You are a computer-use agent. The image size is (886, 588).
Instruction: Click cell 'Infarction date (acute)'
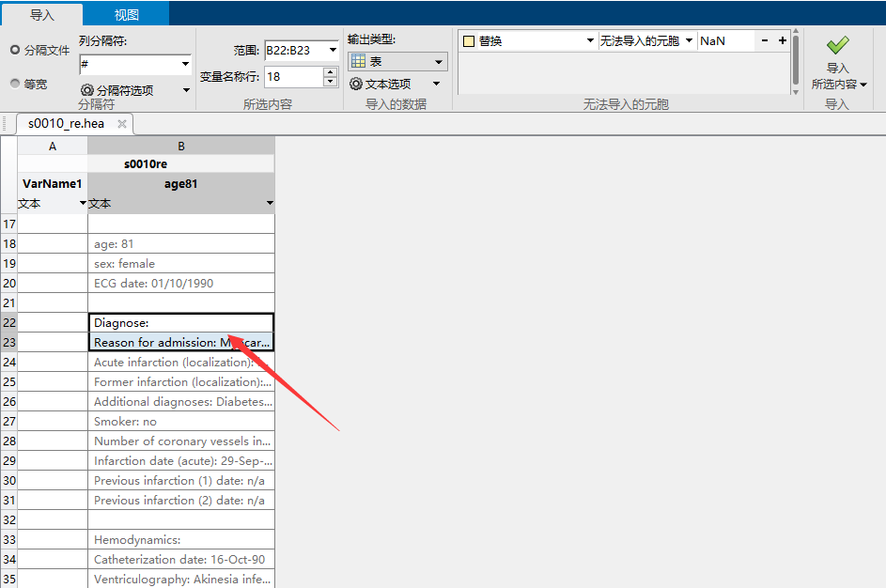180,461
